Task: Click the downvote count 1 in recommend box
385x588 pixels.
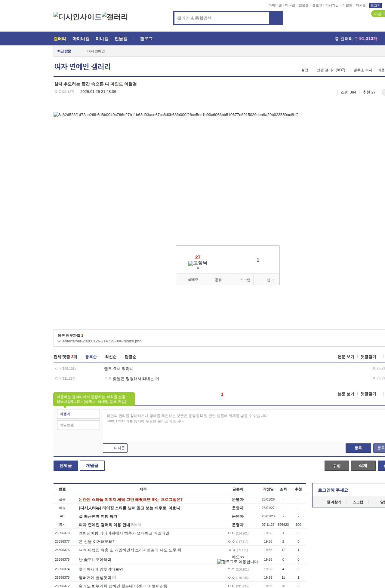Action: point(258,260)
